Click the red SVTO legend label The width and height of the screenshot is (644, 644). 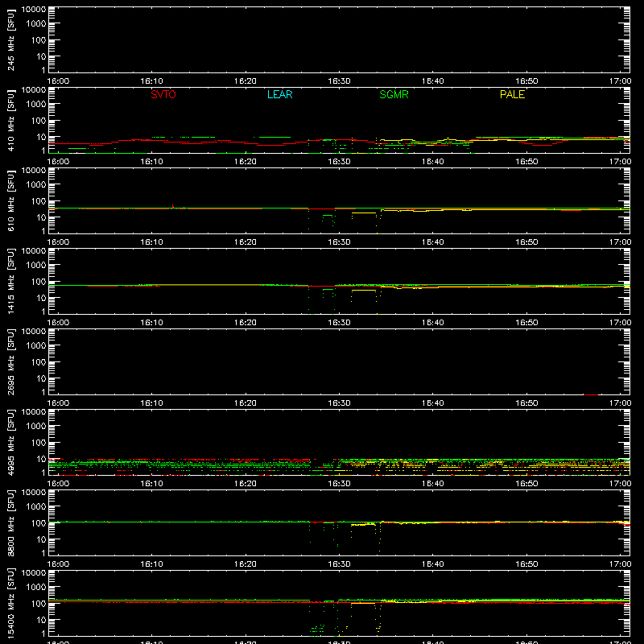point(163,94)
